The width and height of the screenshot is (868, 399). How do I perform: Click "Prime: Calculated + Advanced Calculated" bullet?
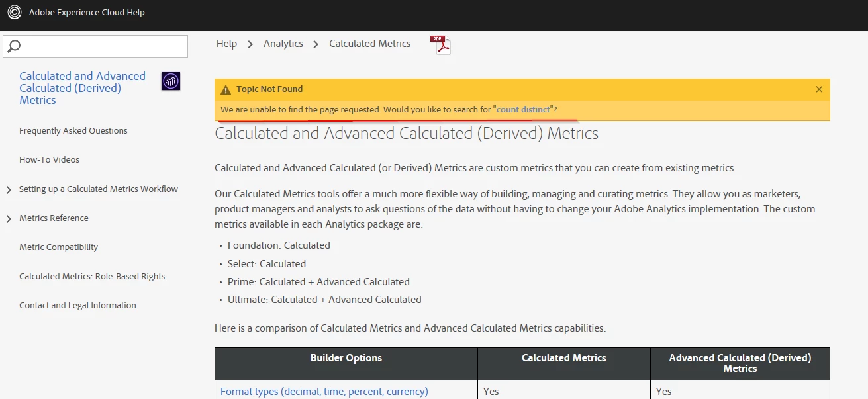[x=318, y=281]
